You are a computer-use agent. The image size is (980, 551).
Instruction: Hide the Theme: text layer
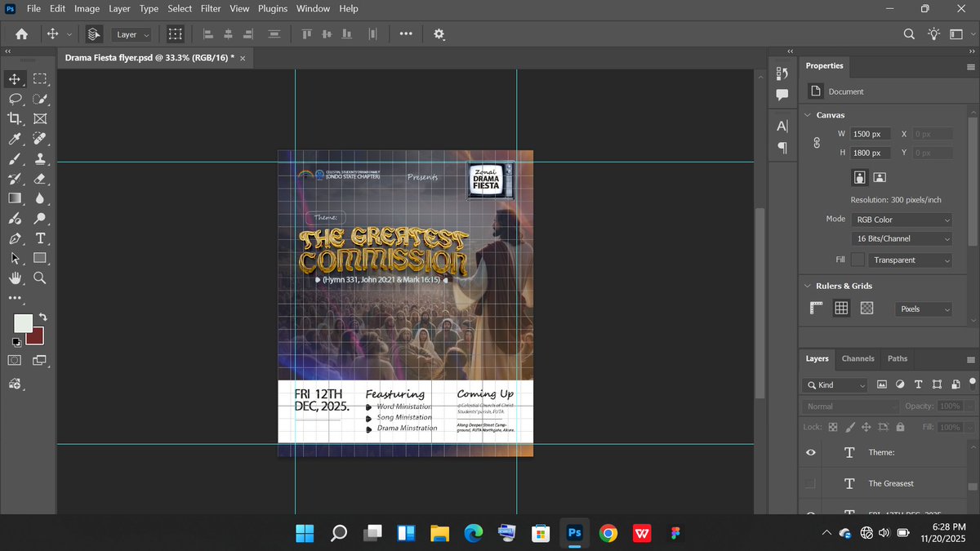click(810, 452)
